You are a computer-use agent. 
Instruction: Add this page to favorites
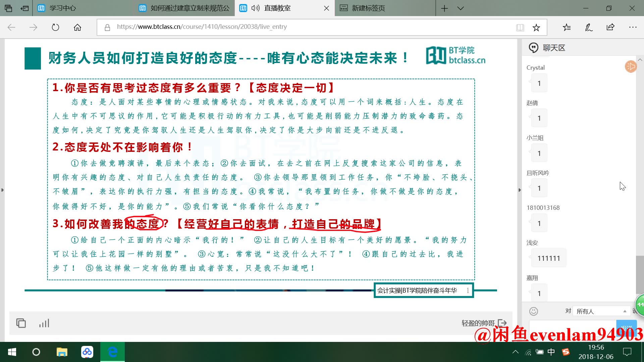(536, 27)
